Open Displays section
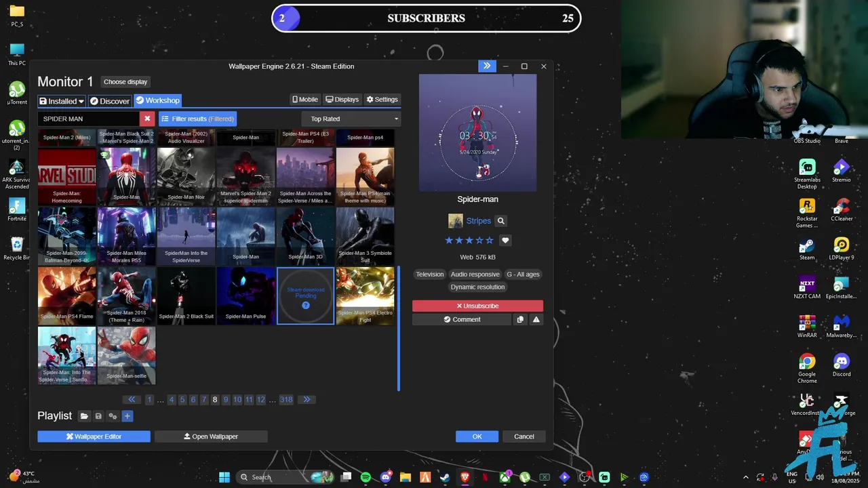 point(342,99)
